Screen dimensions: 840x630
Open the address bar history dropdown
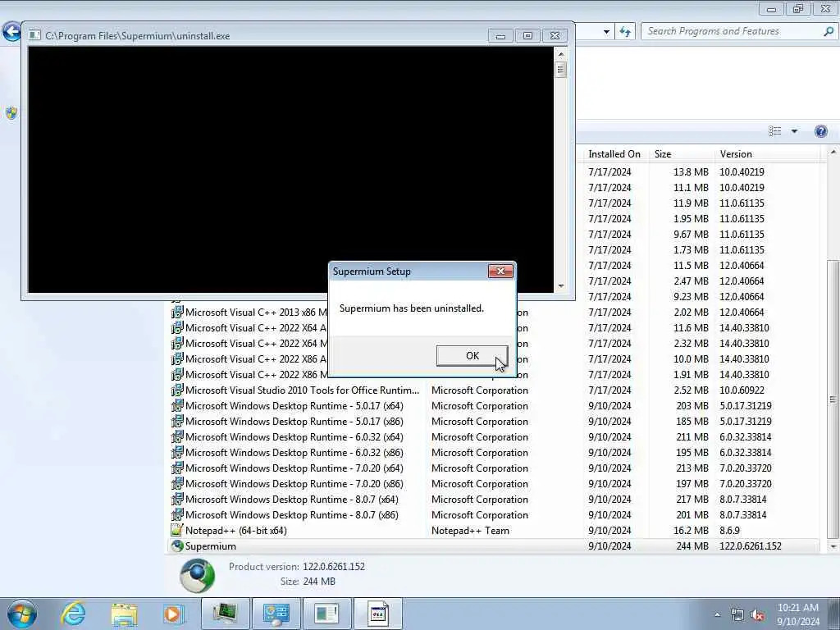(x=606, y=32)
